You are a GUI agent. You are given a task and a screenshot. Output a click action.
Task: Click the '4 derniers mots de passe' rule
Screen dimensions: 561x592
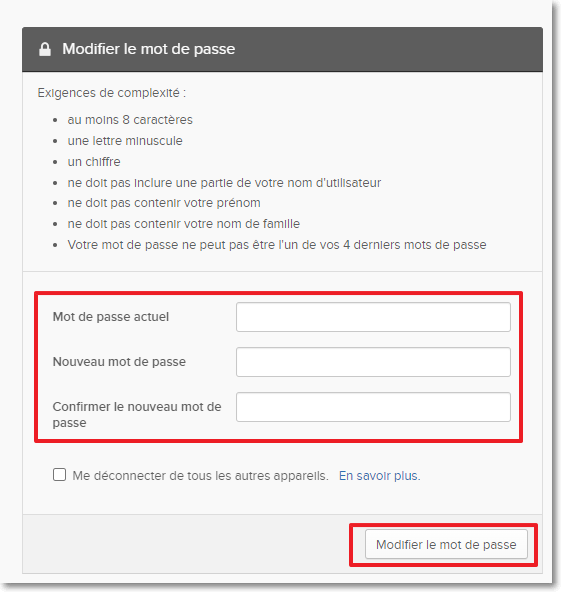coord(277,245)
